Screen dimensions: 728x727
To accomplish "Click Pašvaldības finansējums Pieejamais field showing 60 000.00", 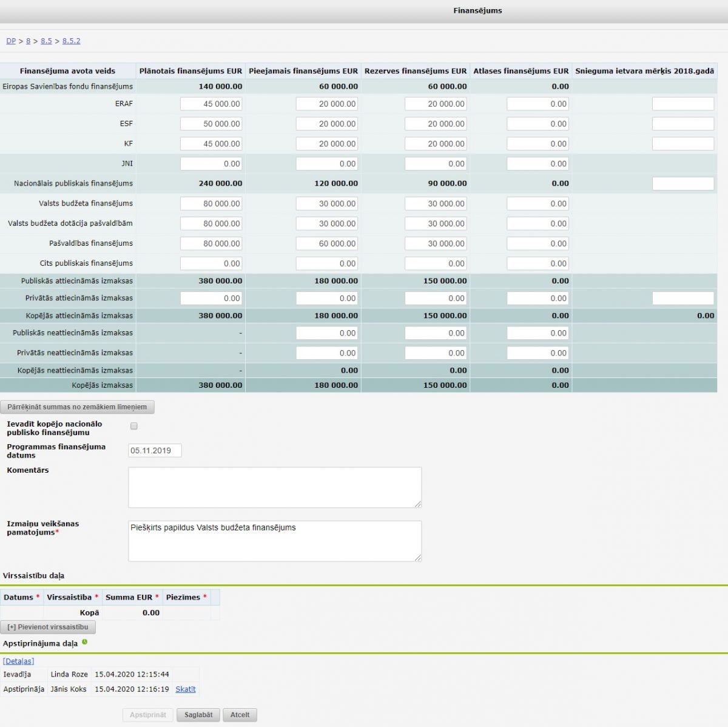I will click(x=326, y=243).
